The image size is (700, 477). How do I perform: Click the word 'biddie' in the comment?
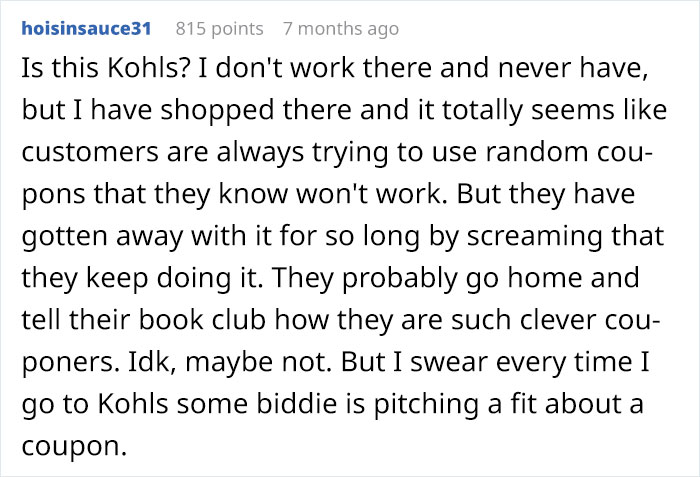[x=296, y=404]
